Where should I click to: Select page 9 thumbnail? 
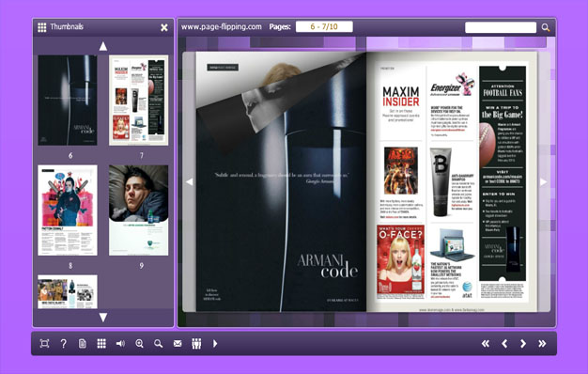[139, 210]
